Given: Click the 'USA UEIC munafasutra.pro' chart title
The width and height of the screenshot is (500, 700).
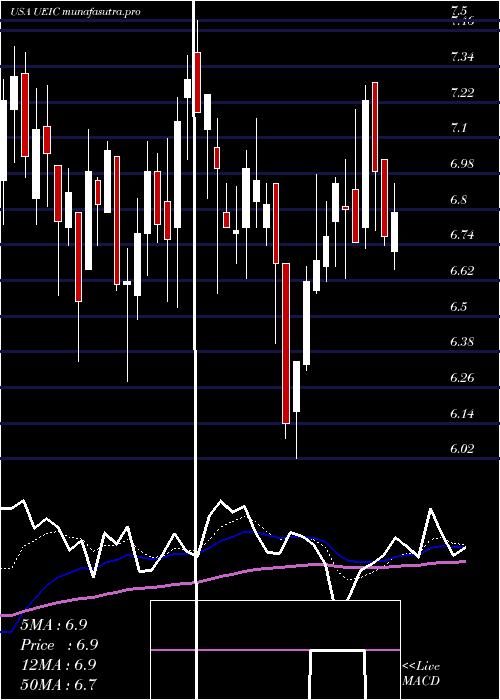Looking at the screenshot, I should 75,12.
